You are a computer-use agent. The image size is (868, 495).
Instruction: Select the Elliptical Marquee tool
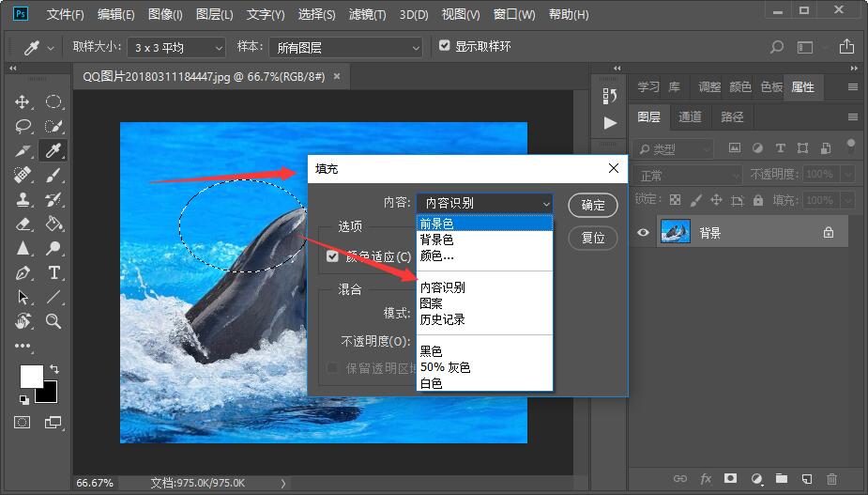coord(53,102)
